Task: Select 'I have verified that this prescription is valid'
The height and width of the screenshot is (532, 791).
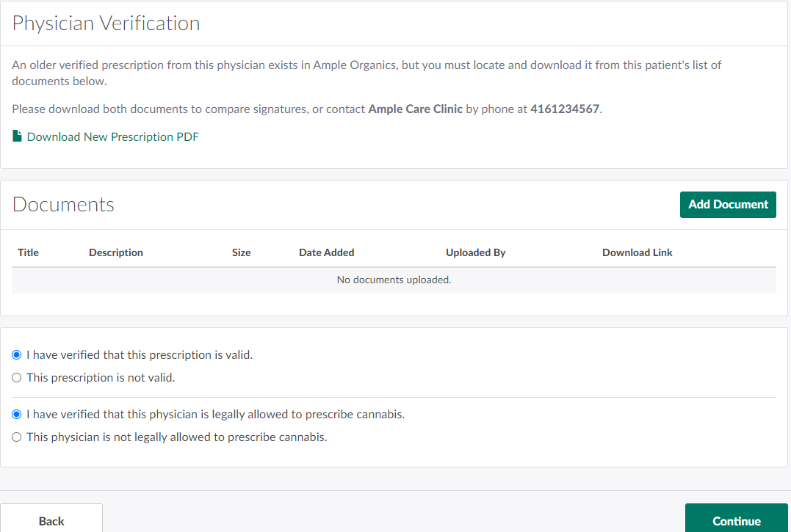Action: coord(17,354)
